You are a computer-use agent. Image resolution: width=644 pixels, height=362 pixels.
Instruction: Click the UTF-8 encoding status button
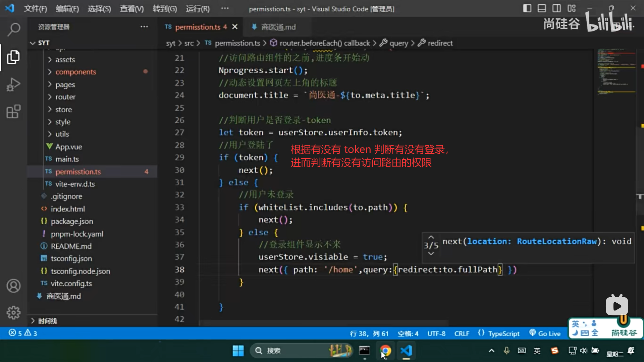point(436,334)
